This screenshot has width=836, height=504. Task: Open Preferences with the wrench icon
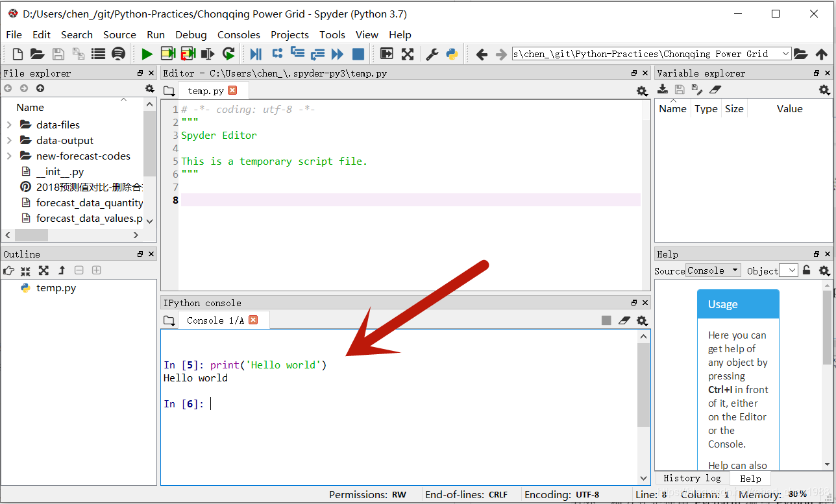[x=432, y=54]
